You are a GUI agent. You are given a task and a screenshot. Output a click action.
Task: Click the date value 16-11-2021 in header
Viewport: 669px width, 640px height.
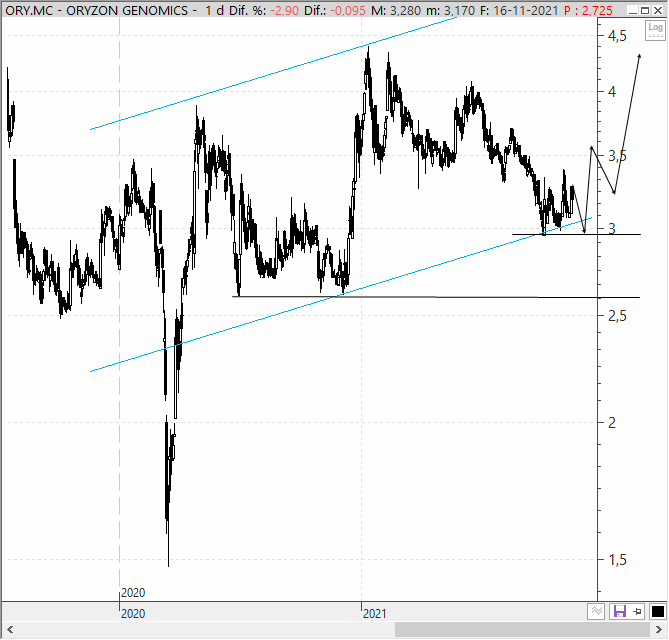pyautogui.click(x=525, y=10)
